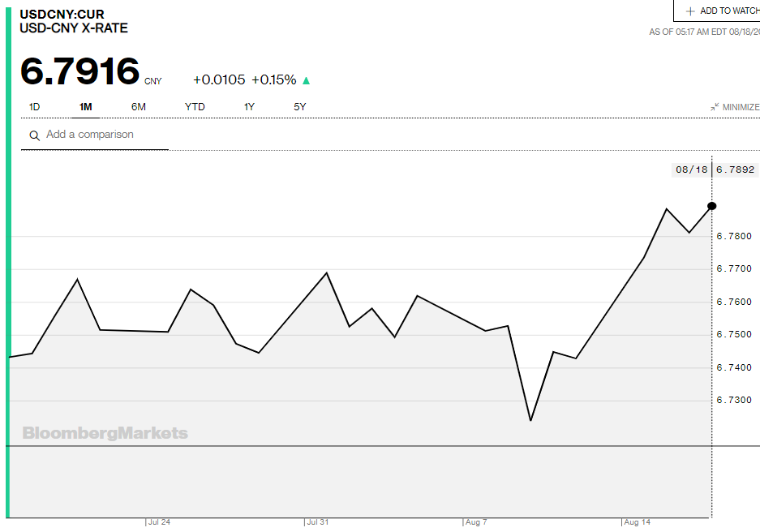Click the plus icon for Add to Watchlist

690,11
